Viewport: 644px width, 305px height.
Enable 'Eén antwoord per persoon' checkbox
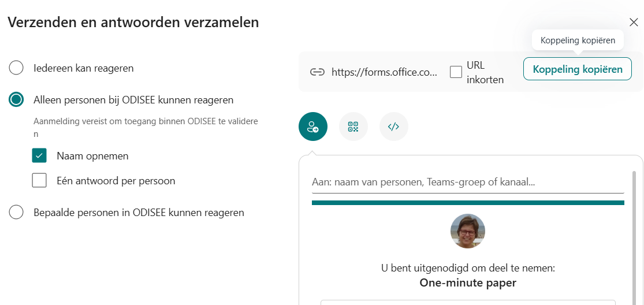(x=39, y=181)
